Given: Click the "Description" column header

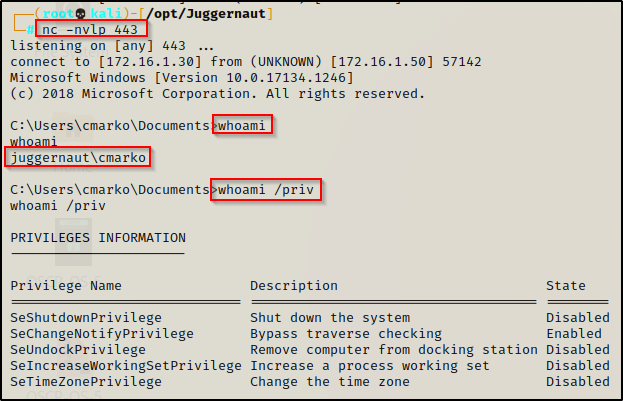Looking at the screenshot, I should coord(294,286).
